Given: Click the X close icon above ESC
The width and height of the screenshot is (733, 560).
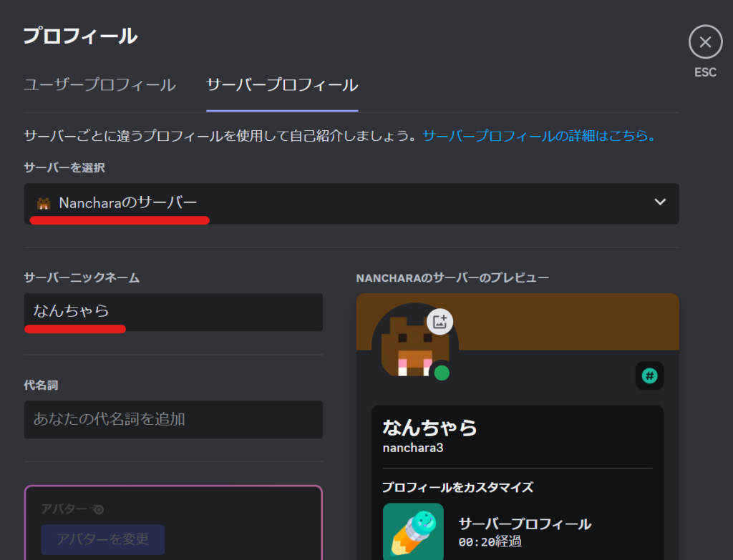Looking at the screenshot, I should pyautogui.click(x=705, y=43).
